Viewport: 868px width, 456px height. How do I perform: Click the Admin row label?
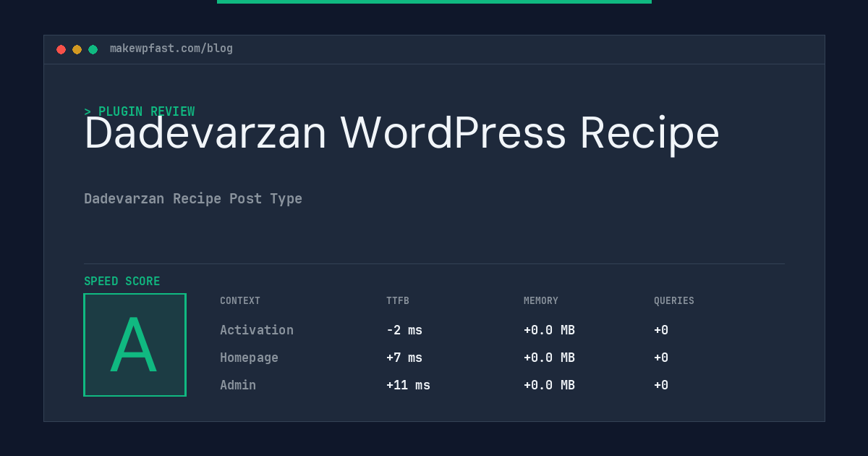238,385
